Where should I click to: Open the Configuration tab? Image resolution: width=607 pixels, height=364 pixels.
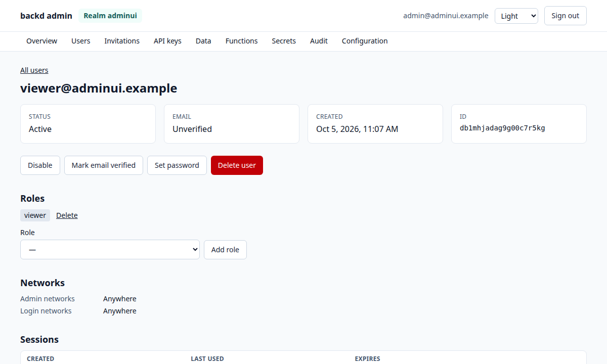pyautogui.click(x=365, y=41)
